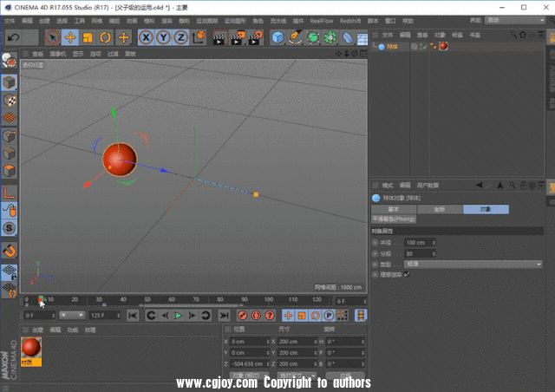Render to Picture Viewer icon
Image resolution: width=555 pixels, height=392 pixels.
(237, 37)
